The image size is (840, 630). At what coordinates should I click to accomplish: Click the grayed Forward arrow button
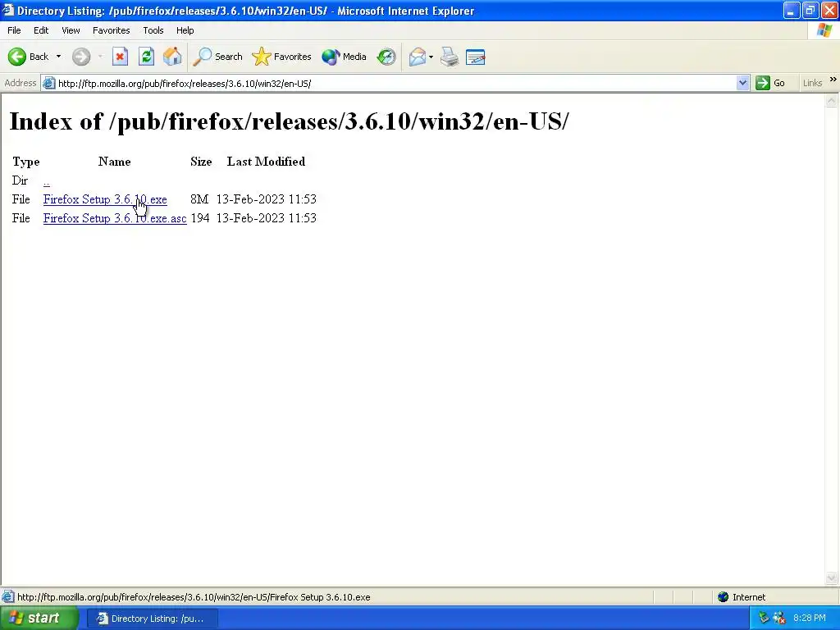click(81, 57)
